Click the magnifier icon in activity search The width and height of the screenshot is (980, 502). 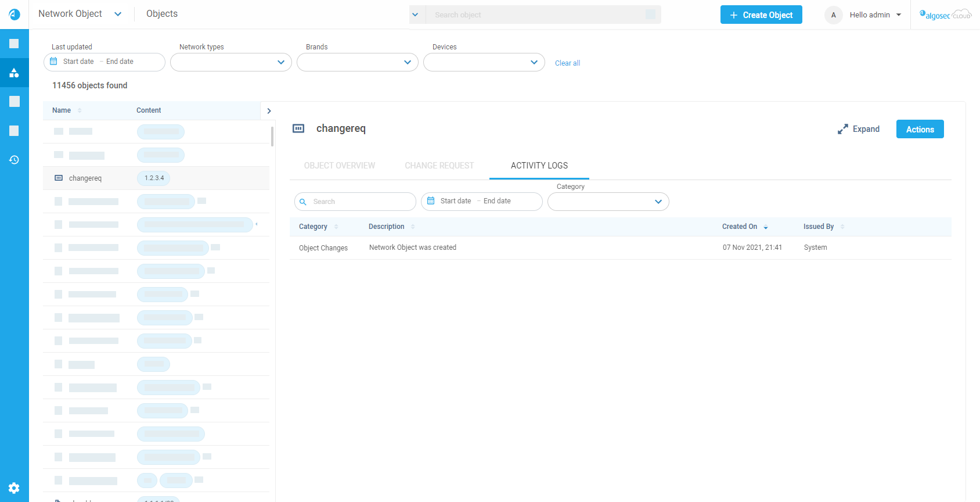pos(303,202)
